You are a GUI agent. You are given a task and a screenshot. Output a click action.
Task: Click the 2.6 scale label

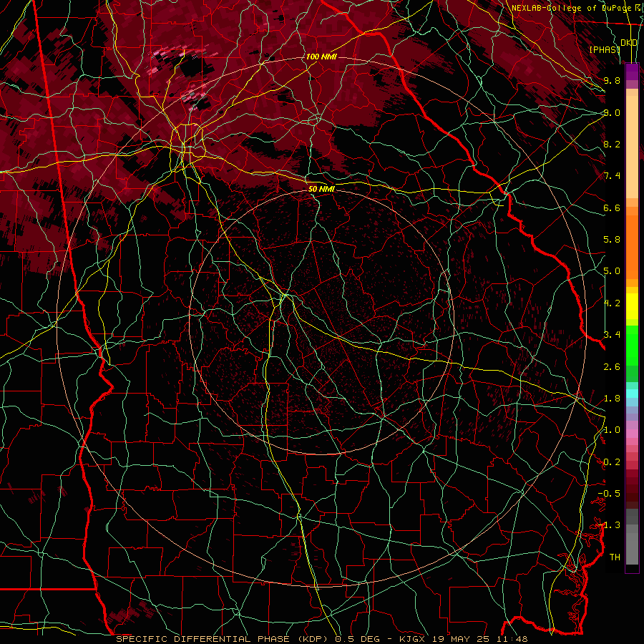click(x=612, y=367)
